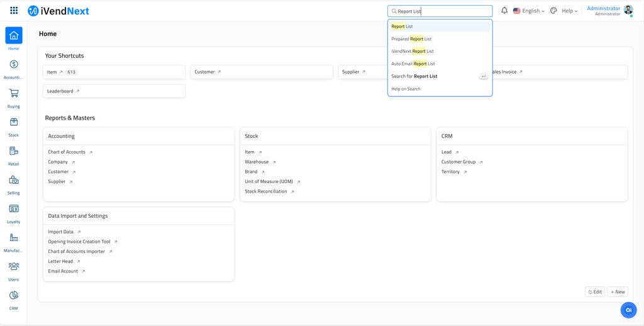Viewport: 644px width, 326px height.
Task: Open the Selling module in sidebar
Action: (14, 184)
